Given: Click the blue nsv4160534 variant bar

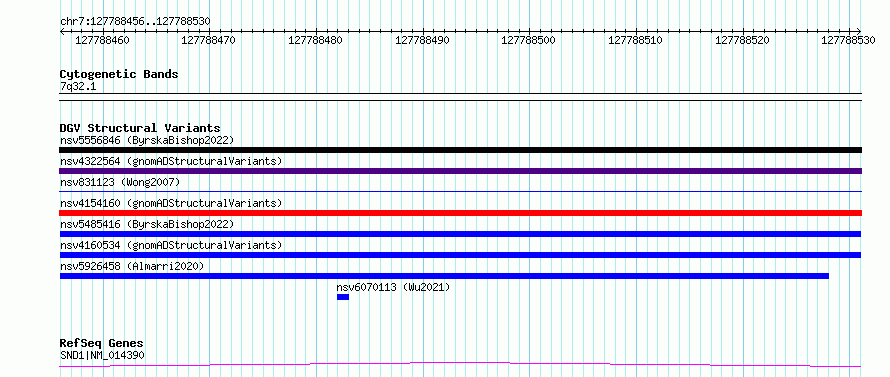Looking at the screenshot, I should 460,255.
